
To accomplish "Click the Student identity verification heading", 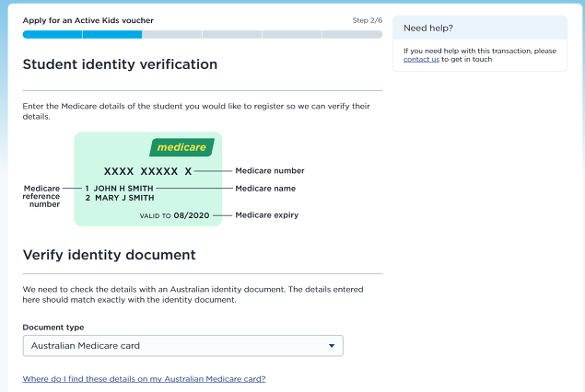I will tap(120, 64).
